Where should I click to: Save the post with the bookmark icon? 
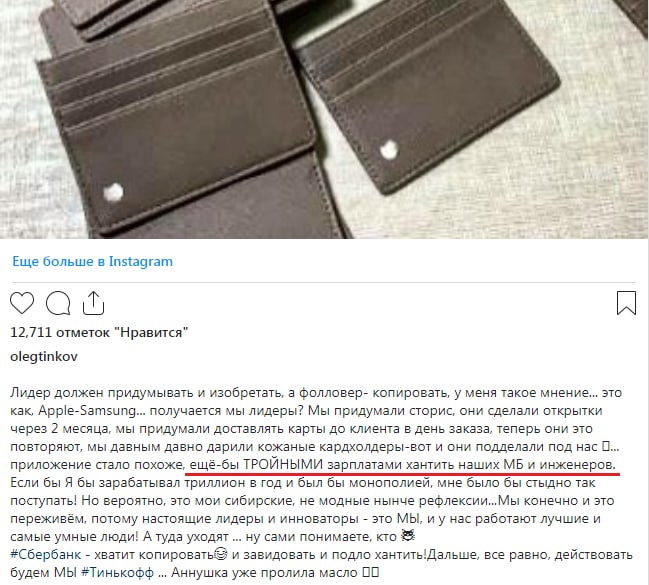(x=626, y=303)
